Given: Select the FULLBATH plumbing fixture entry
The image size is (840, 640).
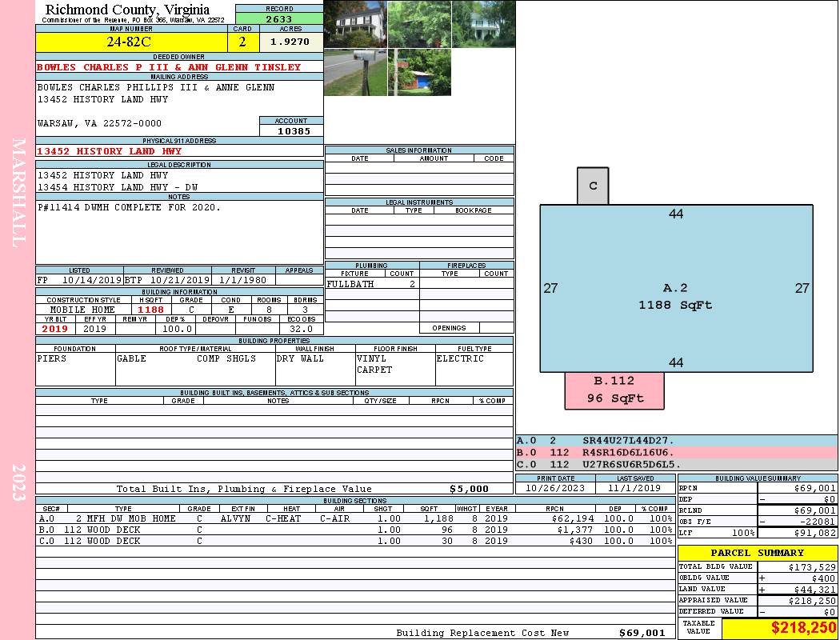Looking at the screenshot, I should 349,284.
